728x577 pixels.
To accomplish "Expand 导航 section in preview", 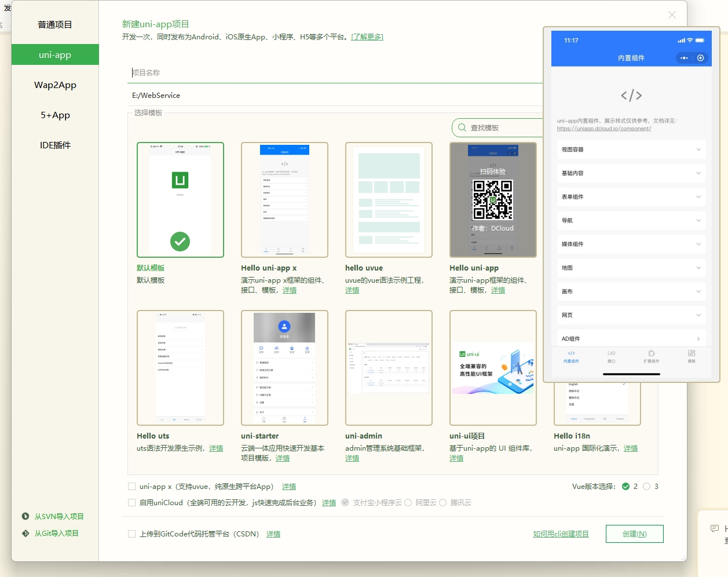I will tap(631, 221).
